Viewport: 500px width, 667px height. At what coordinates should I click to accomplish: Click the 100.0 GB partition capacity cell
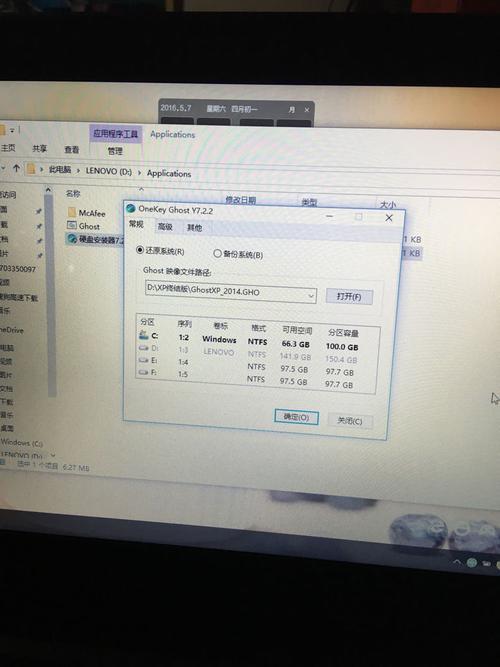click(x=342, y=347)
